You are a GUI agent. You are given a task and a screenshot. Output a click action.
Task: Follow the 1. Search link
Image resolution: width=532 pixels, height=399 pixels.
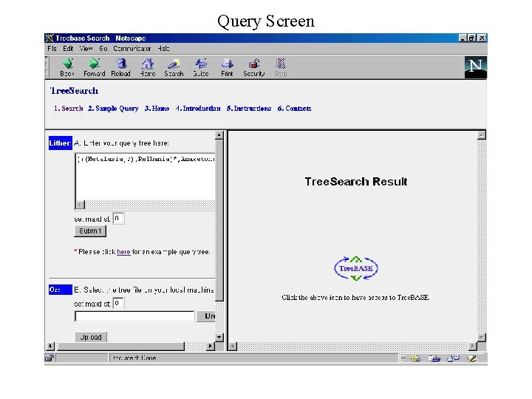(69, 109)
